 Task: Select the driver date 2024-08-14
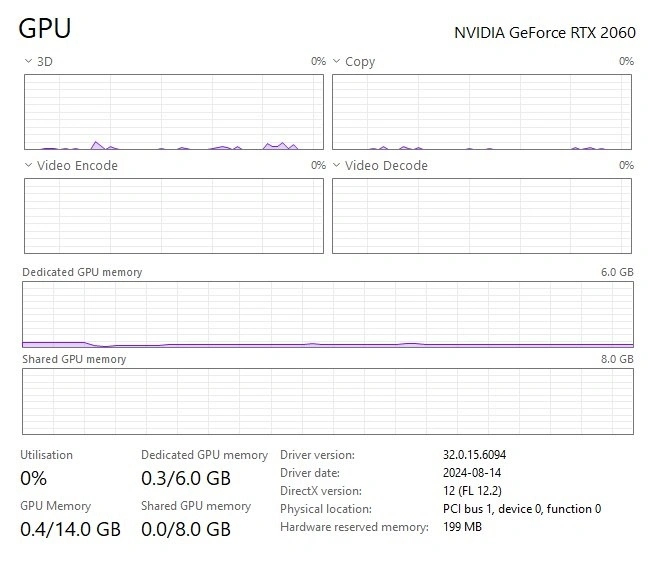tap(471, 473)
